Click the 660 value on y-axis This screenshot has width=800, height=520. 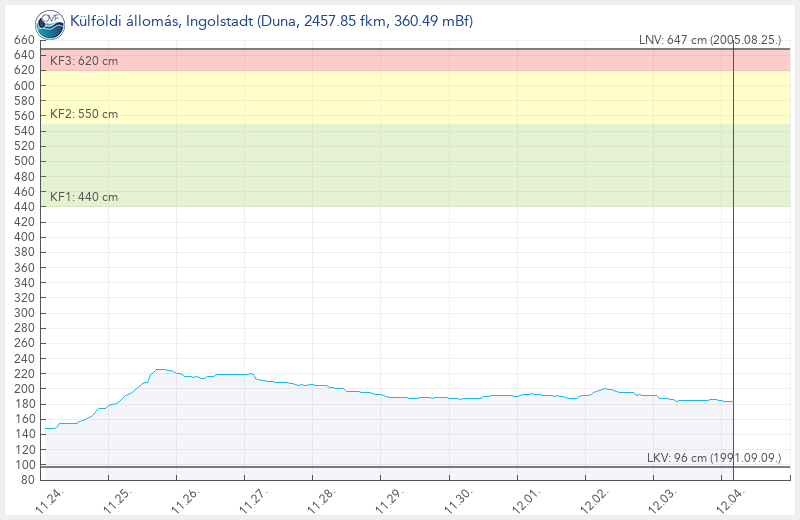click(23, 40)
